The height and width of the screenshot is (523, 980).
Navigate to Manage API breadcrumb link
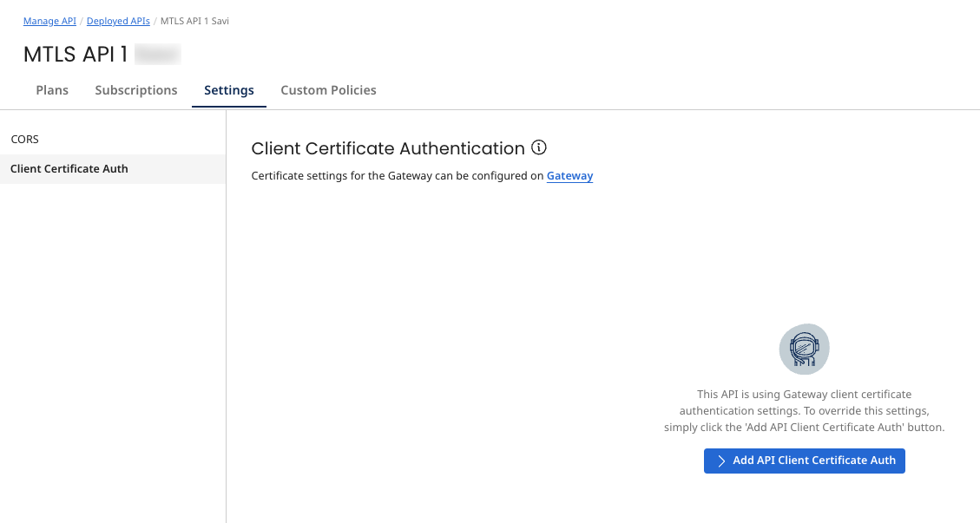(49, 21)
